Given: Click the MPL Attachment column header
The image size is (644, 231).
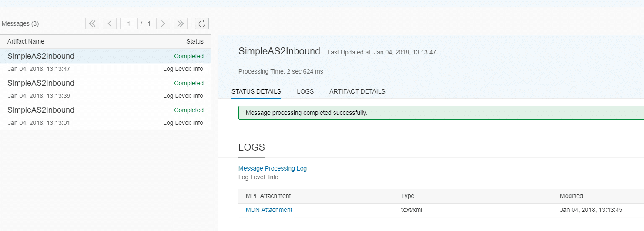Looking at the screenshot, I should click(x=268, y=196).
